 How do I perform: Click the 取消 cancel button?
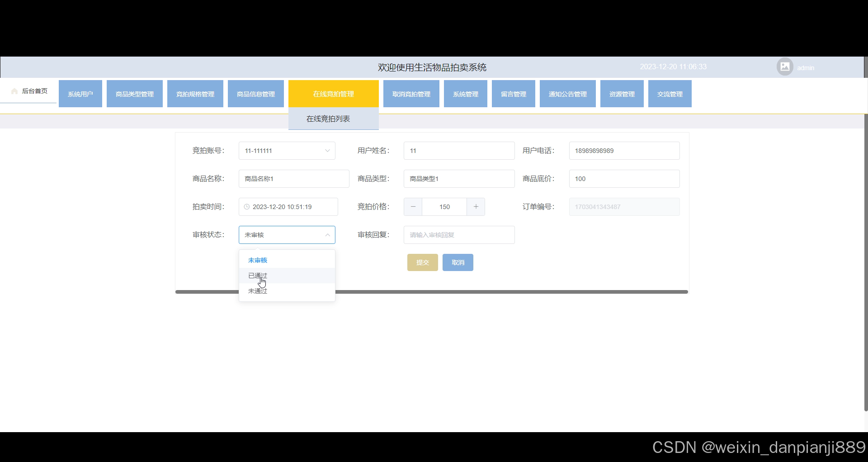pos(458,262)
